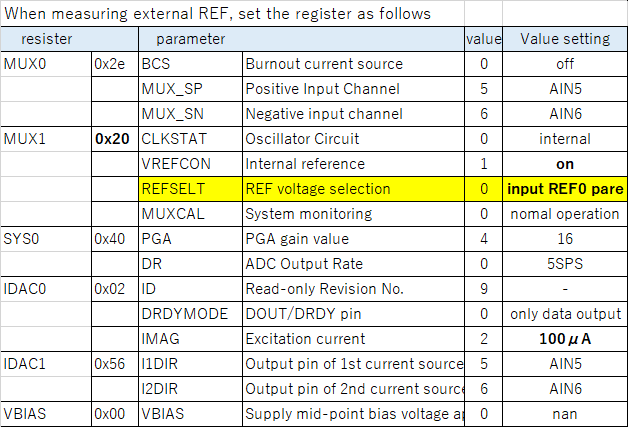Click the bold 0x20 address cell

click(x=115, y=139)
